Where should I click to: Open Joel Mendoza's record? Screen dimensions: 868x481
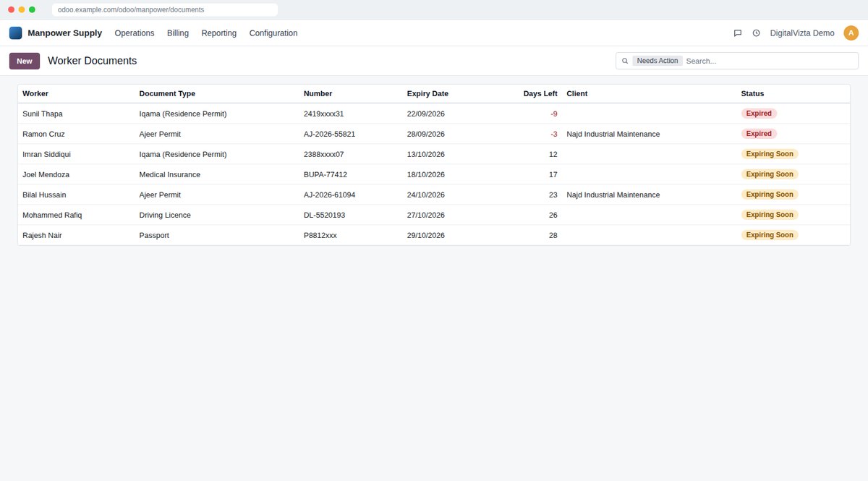click(434, 174)
